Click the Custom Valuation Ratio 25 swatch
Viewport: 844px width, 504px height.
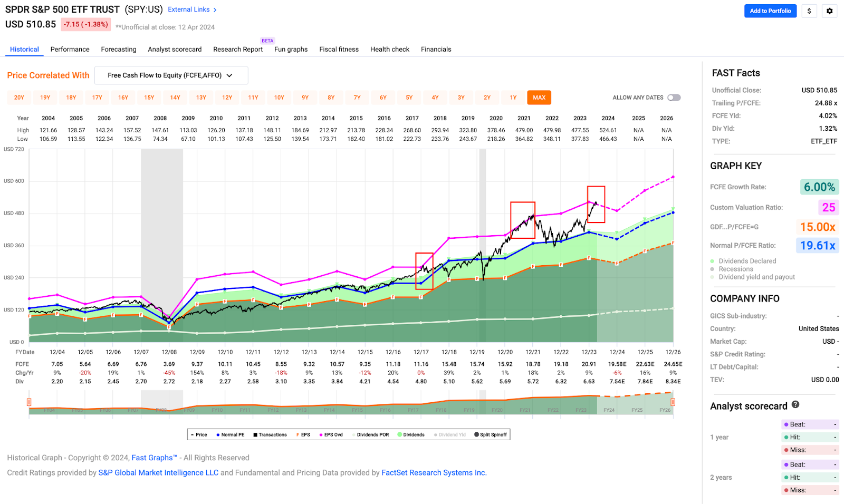pos(829,207)
